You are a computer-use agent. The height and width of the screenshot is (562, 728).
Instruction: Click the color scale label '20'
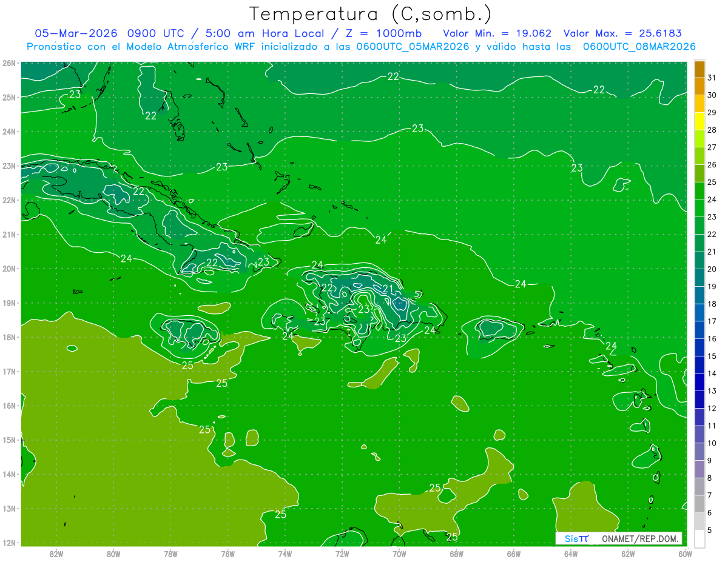pos(712,269)
